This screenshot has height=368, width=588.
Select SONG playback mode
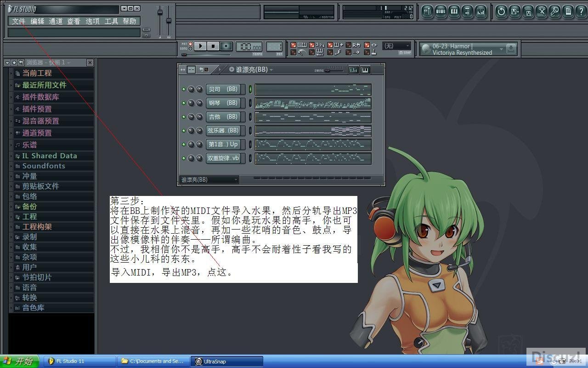point(190,49)
